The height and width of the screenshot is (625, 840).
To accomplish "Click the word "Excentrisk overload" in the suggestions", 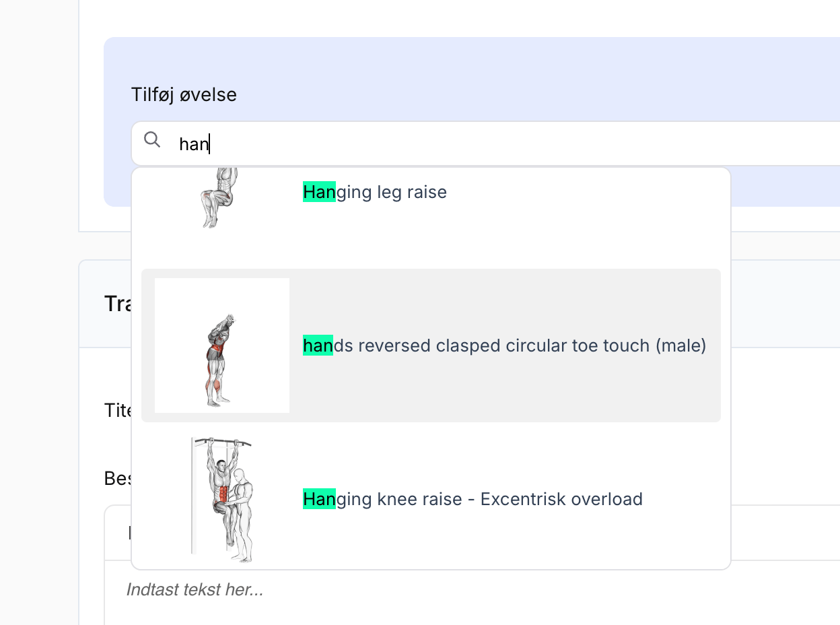I will 561,500.
